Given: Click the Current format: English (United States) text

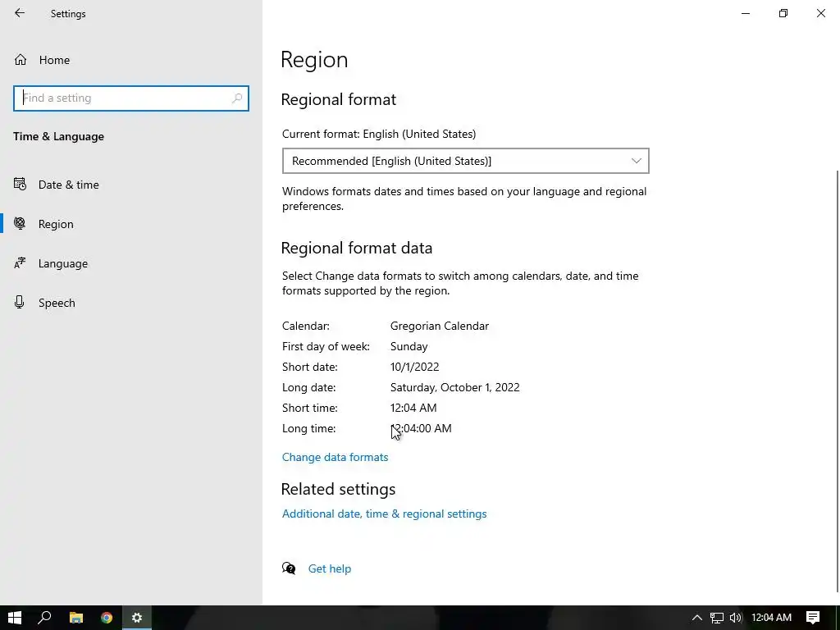Looking at the screenshot, I should coord(379,134).
